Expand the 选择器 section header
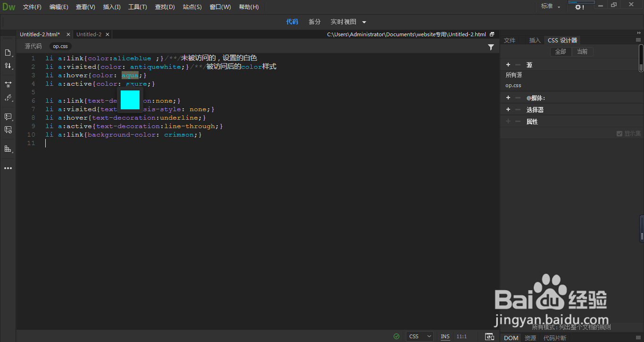Viewport: 644px width, 342px height. pos(535,109)
